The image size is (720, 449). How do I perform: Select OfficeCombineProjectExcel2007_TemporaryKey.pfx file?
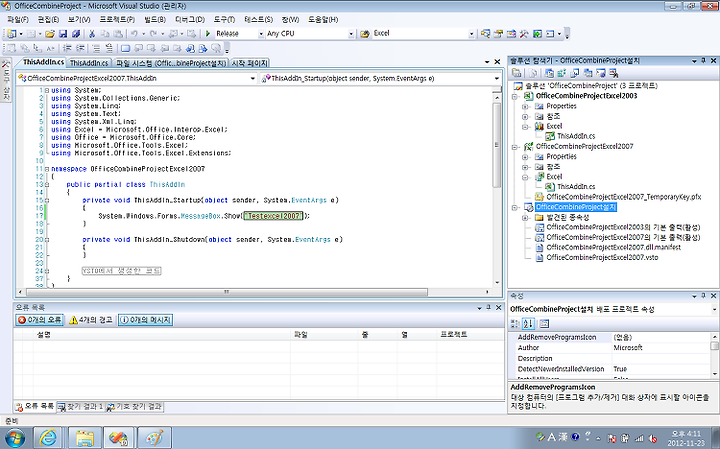[624, 197]
